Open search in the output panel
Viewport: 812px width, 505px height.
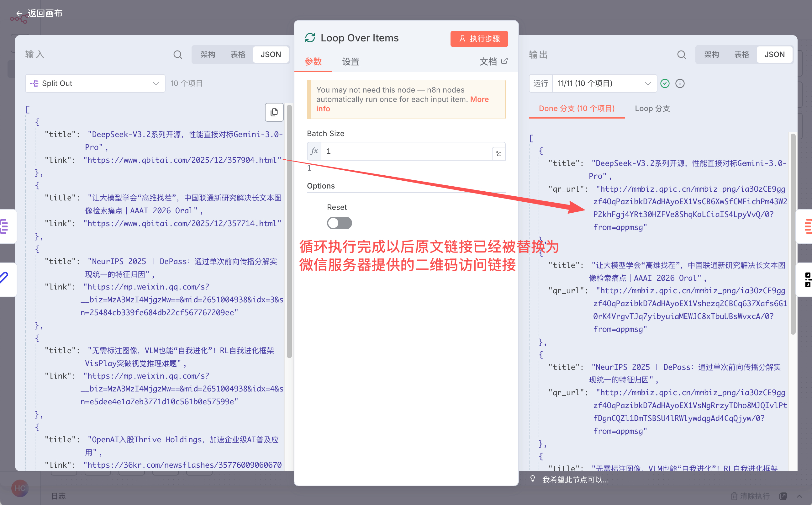(x=681, y=55)
